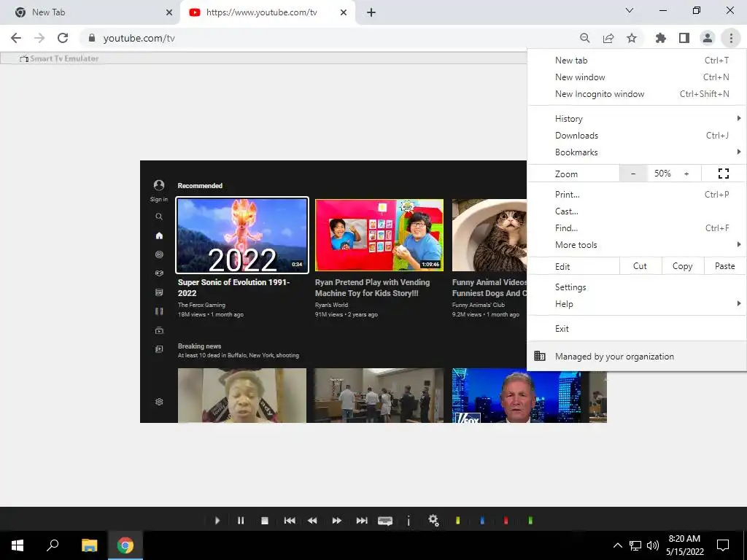Image resolution: width=747 pixels, height=560 pixels.
Task: Open the News icon in YouTube sidebar
Action: point(159,292)
